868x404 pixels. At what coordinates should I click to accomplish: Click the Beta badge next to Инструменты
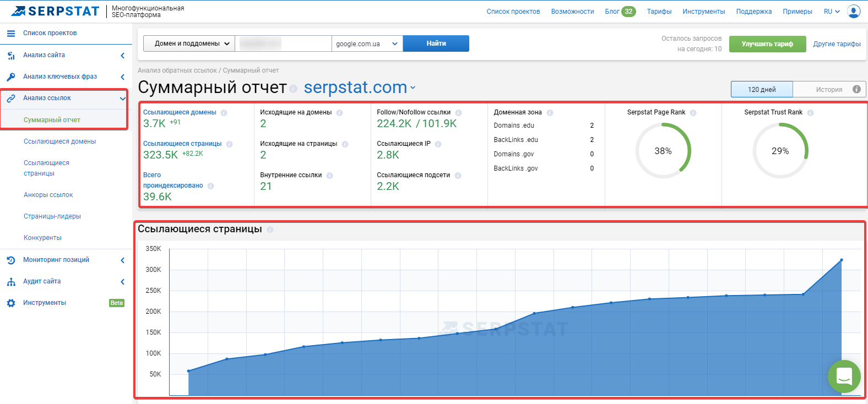click(x=117, y=303)
